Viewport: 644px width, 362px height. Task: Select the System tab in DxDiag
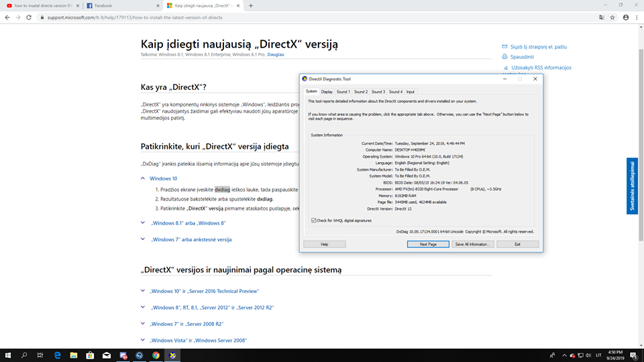(x=311, y=92)
